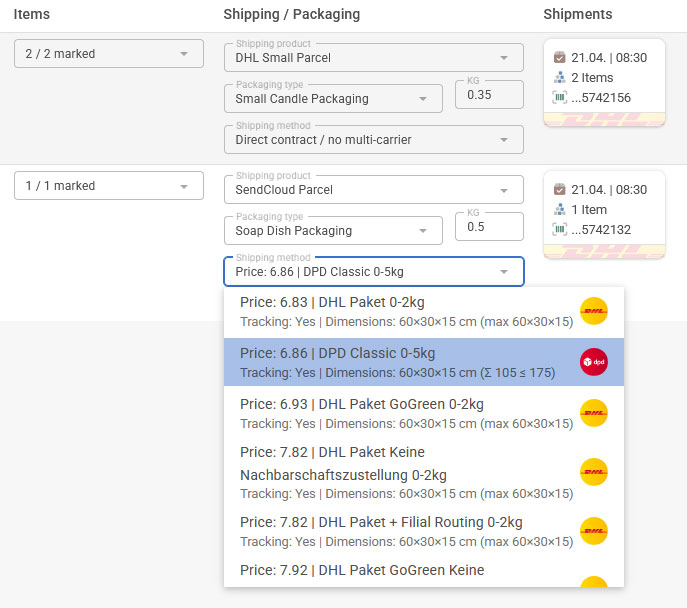This screenshot has height=608, width=687.
Task: Select 'DHL Paket + Filial Routing' option
Action: (424, 531)
